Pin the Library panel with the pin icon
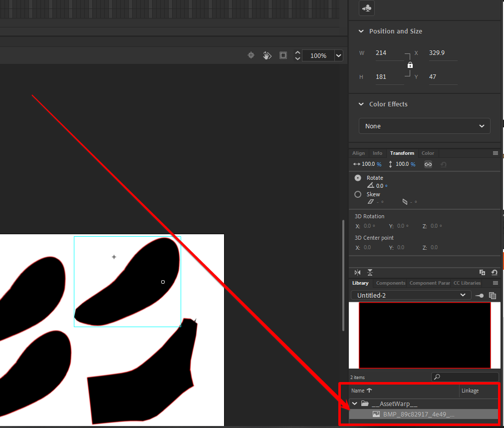 point(479,295)
